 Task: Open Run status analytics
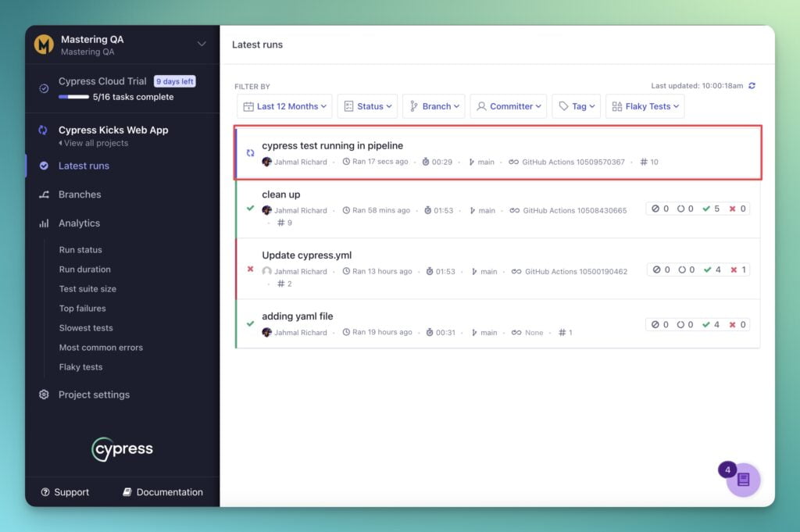tap(80, 250)
